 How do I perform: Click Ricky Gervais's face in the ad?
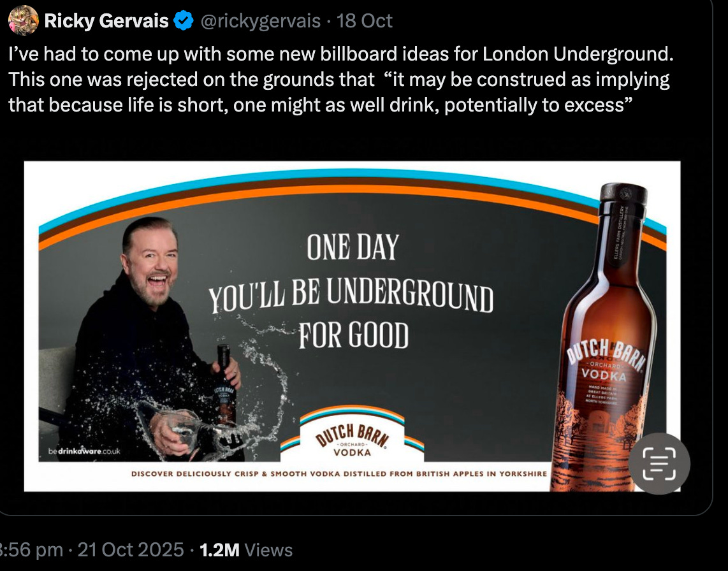point(152,266)
